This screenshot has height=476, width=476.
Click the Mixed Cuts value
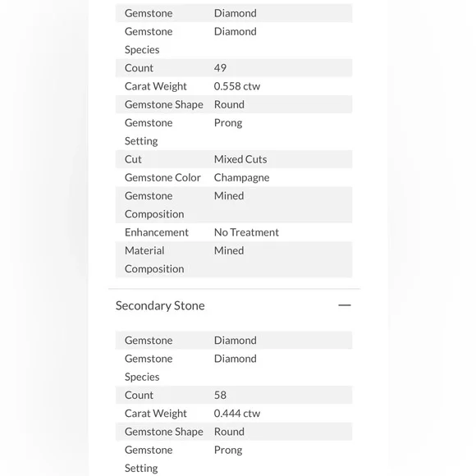[x=240, y=159]
